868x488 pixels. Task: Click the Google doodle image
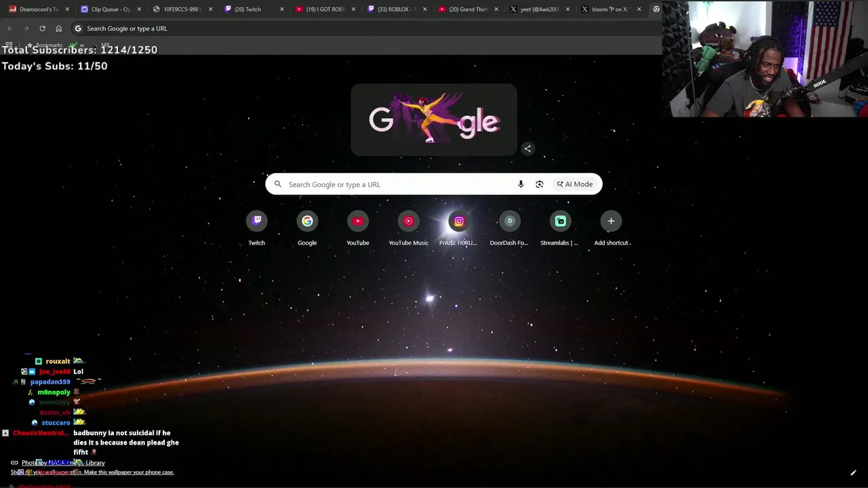434,120
